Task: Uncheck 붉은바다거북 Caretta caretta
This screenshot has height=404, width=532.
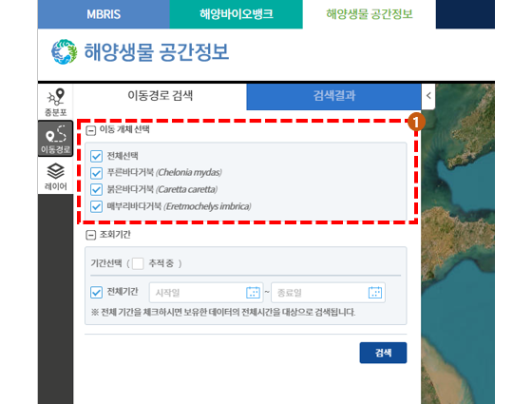Action: click(96, 189)
